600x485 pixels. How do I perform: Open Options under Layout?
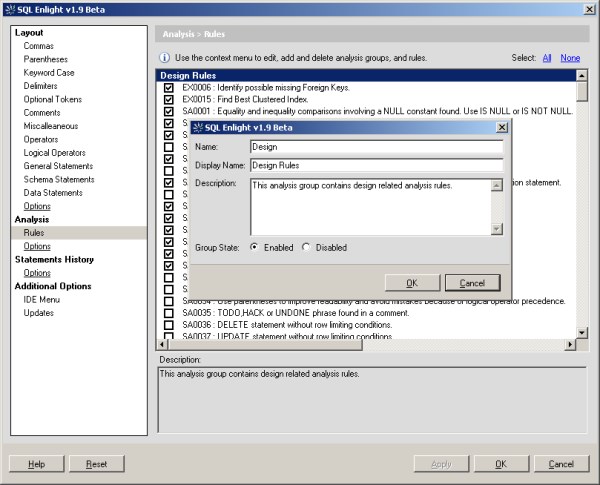point(37,206)
